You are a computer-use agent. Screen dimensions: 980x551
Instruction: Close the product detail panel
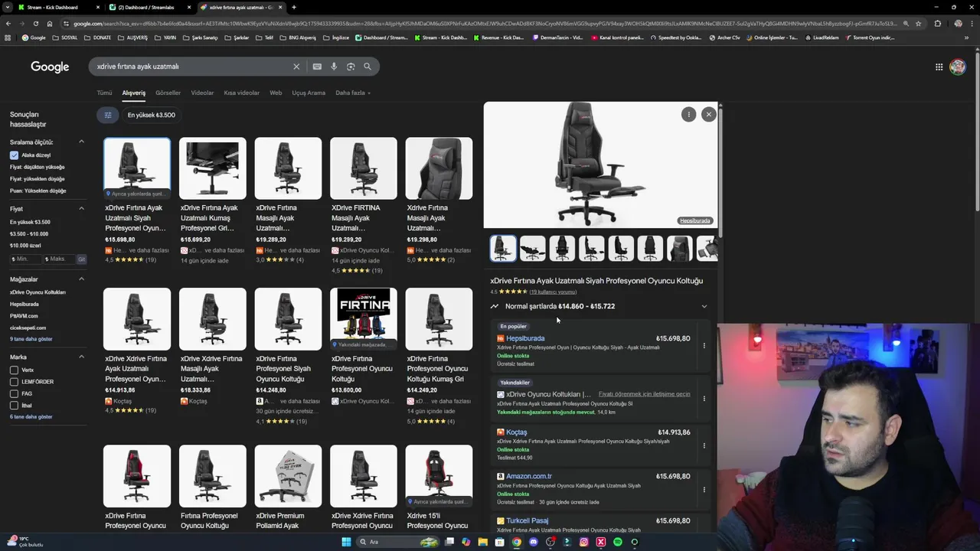tap(709, 114)
